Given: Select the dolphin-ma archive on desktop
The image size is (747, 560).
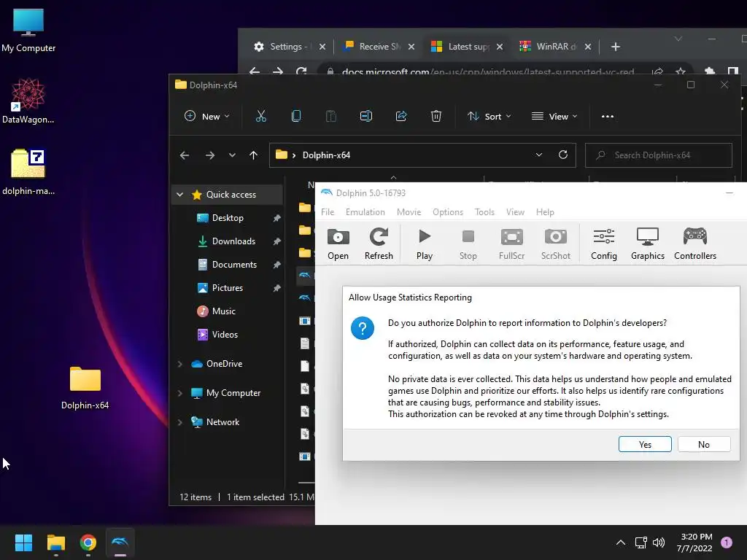Looking at the screenshot, I should point(28,172).
